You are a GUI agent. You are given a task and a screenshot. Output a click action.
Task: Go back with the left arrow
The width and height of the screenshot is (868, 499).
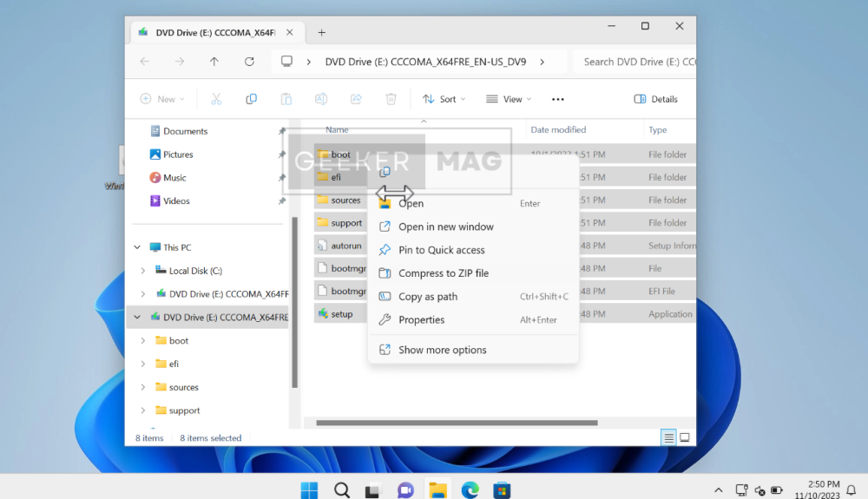click(x=144, y=62)
